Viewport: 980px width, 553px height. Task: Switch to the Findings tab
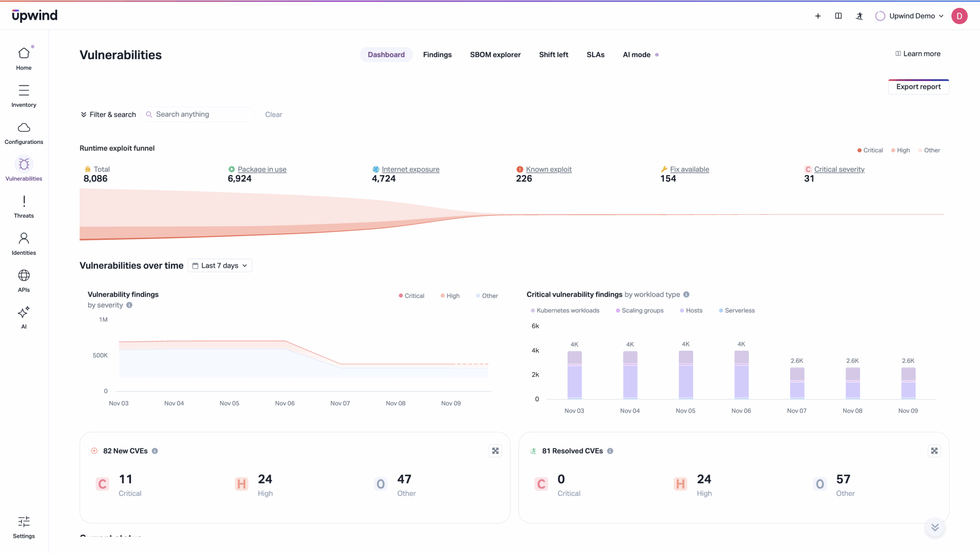coord(437,55)
